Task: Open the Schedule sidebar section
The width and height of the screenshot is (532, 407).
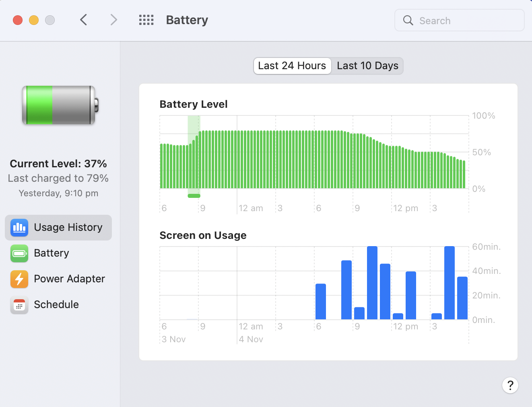Action: click(x=56, y=305)
